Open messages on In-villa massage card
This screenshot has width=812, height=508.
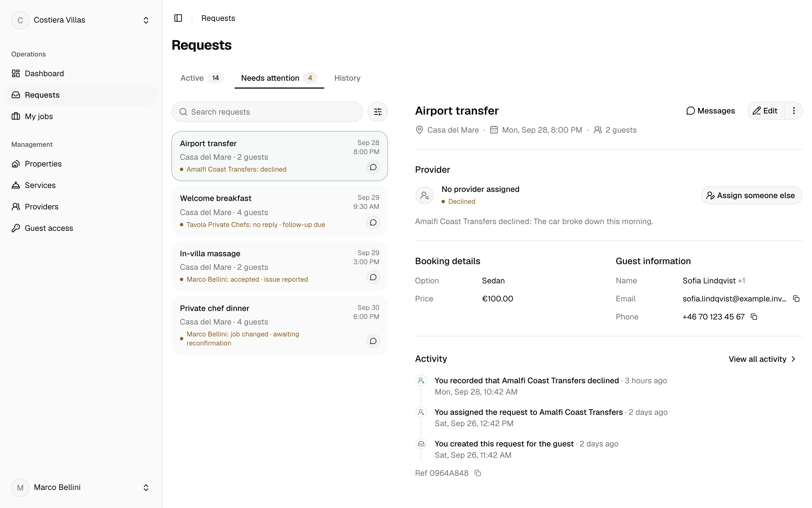point(373,277)
